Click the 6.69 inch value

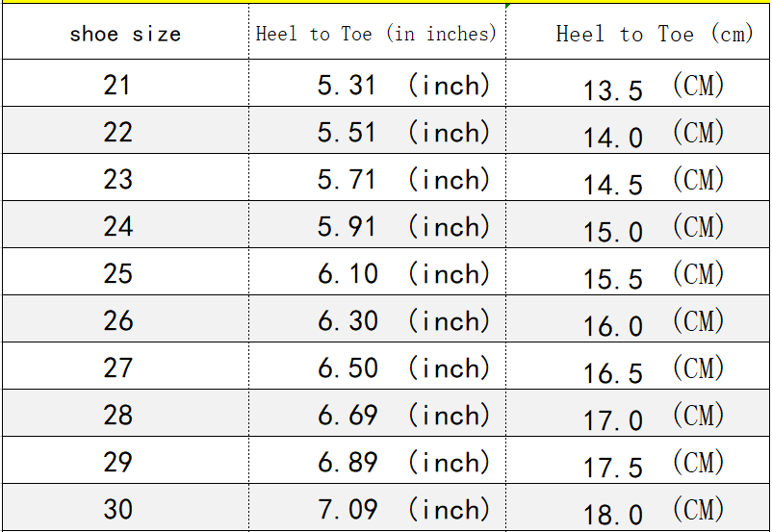(x=402, y=416)
